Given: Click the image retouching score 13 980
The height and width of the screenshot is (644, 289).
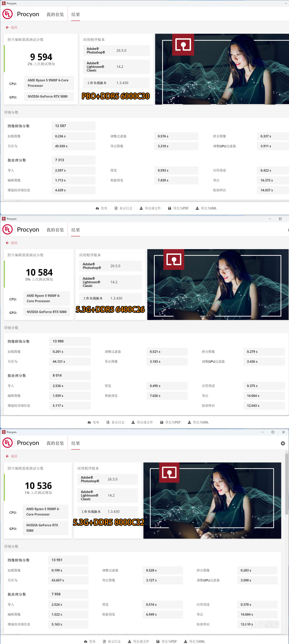Looking at the screenshot, I should [x=70, y=341].
